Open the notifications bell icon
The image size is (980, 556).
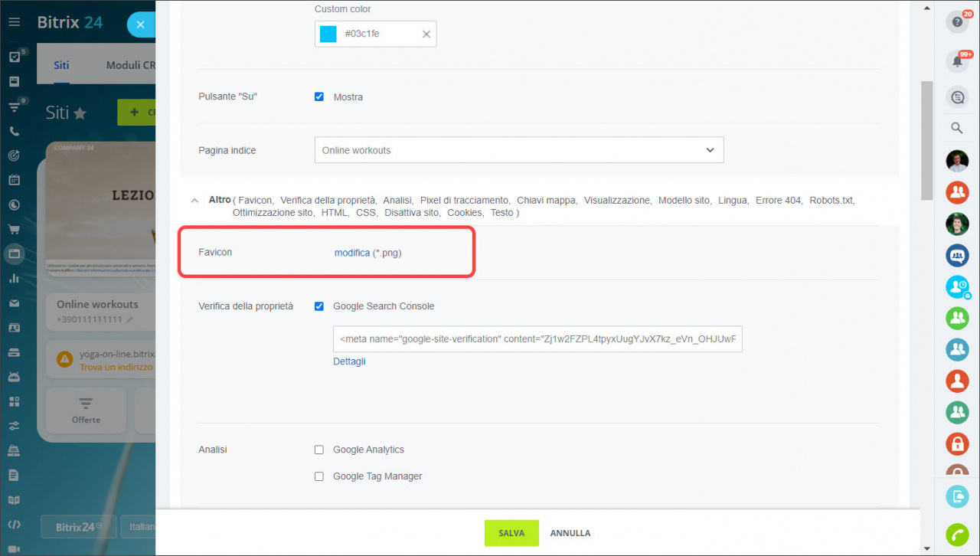click(x=956, y=61)
